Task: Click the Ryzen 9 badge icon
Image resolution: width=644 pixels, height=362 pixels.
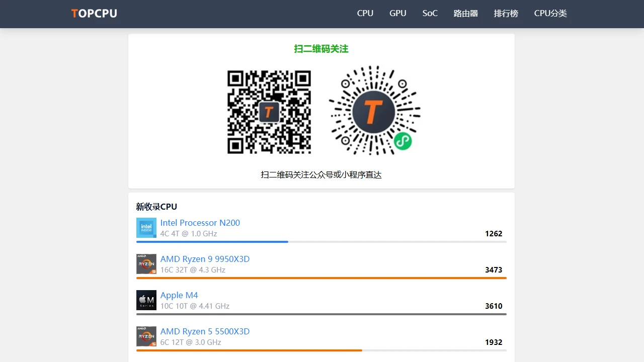Action: click(146, 264)
